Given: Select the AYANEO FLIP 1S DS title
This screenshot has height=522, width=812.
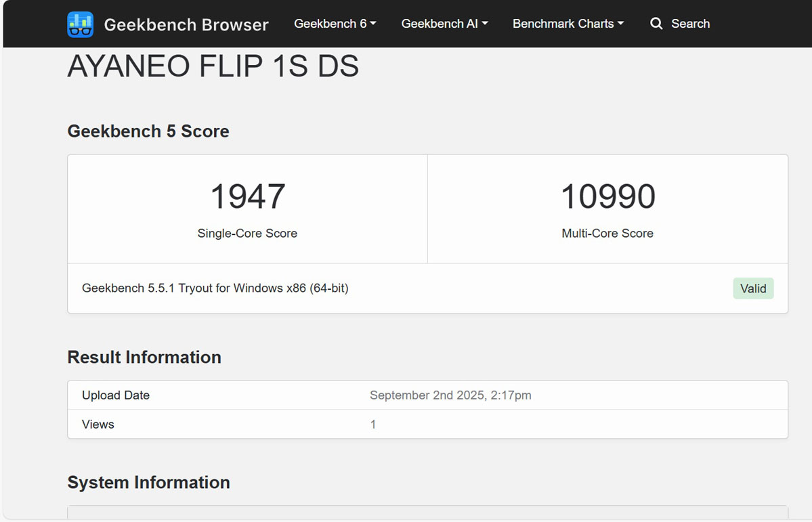Looking at the screenshot, I should pos(213,66).
